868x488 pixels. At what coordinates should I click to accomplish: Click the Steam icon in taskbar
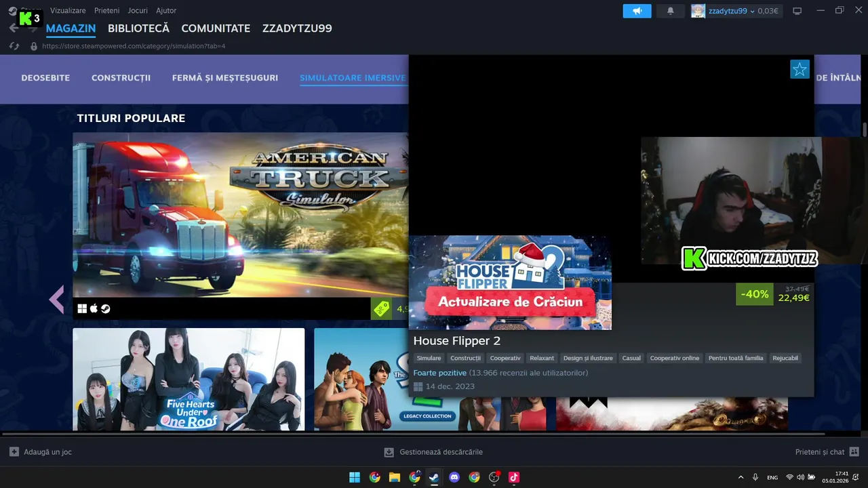[x=434, y=477]
